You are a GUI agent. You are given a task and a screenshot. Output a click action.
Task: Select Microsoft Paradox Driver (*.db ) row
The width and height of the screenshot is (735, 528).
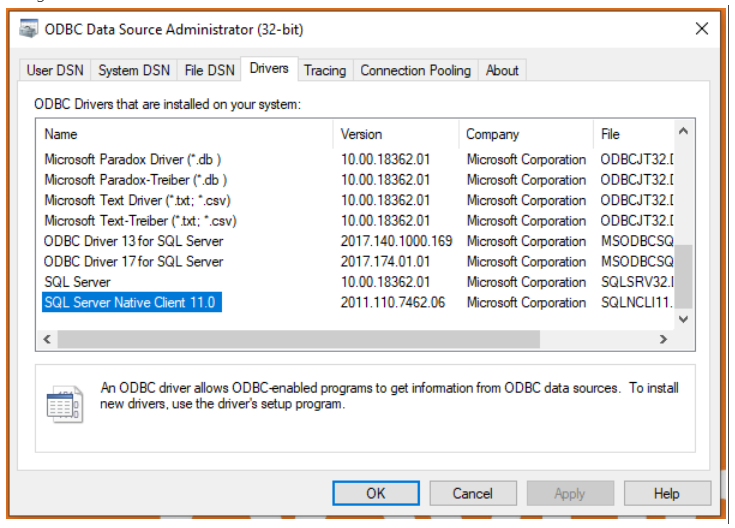(x=133, y=159)
